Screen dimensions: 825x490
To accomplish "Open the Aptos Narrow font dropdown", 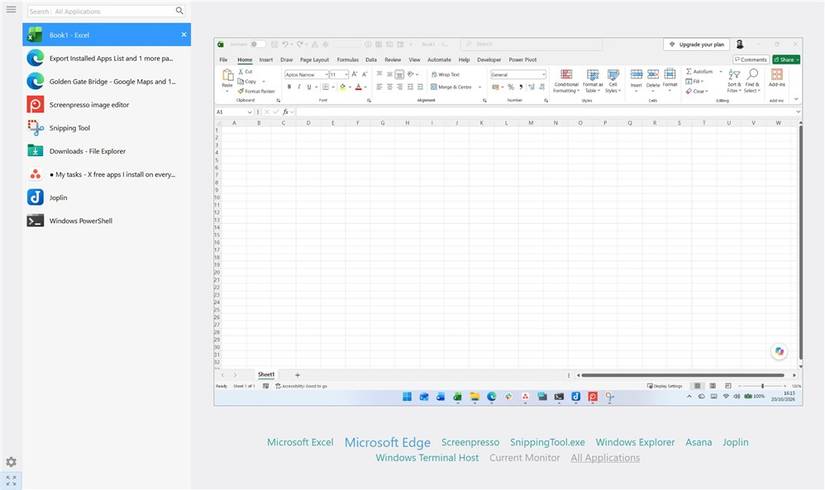I will pos(326,75).
